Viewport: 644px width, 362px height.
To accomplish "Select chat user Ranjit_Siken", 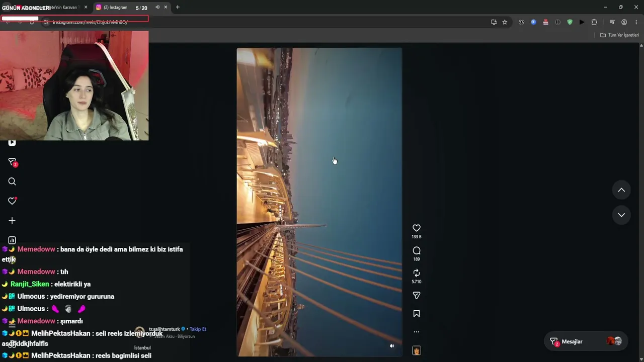I will point(30,284).
